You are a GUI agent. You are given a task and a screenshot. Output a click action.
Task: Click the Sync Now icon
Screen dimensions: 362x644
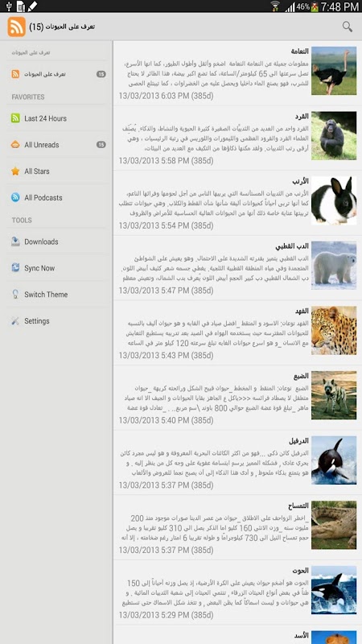click(15, 268)
